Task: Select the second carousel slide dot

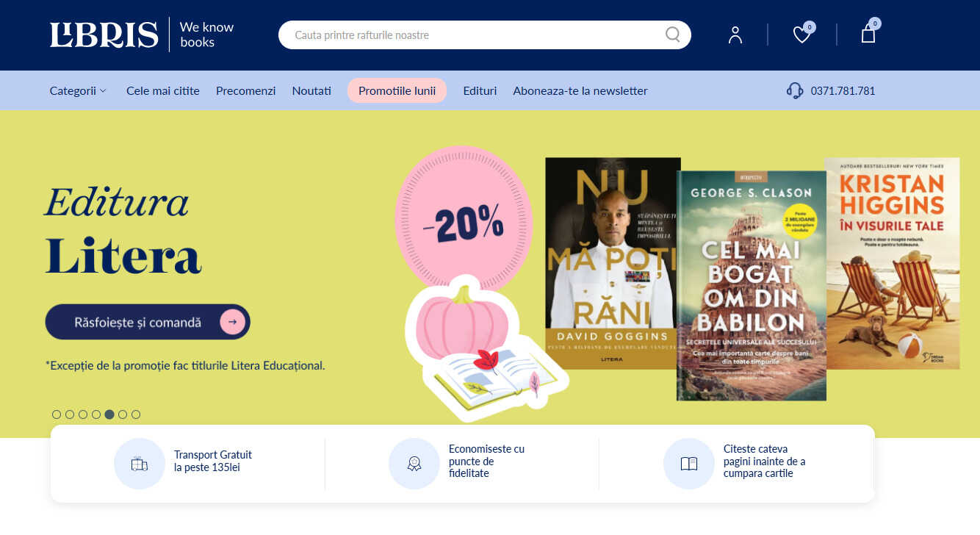Action: (x=70, y=414)
